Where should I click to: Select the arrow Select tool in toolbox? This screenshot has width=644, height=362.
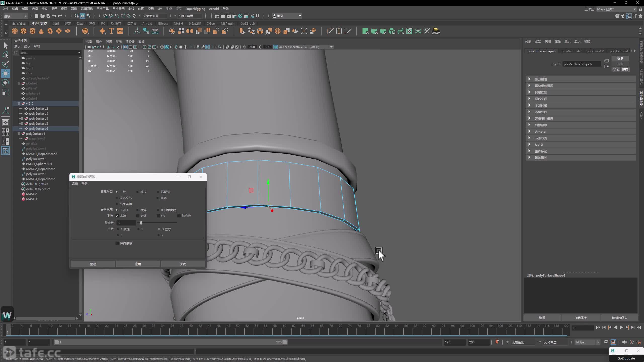click(x=6, y=46)
